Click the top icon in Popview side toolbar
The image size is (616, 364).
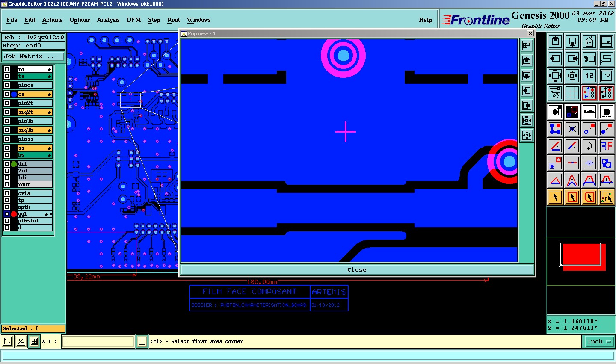pyautogui.click(x=527, y=45)
